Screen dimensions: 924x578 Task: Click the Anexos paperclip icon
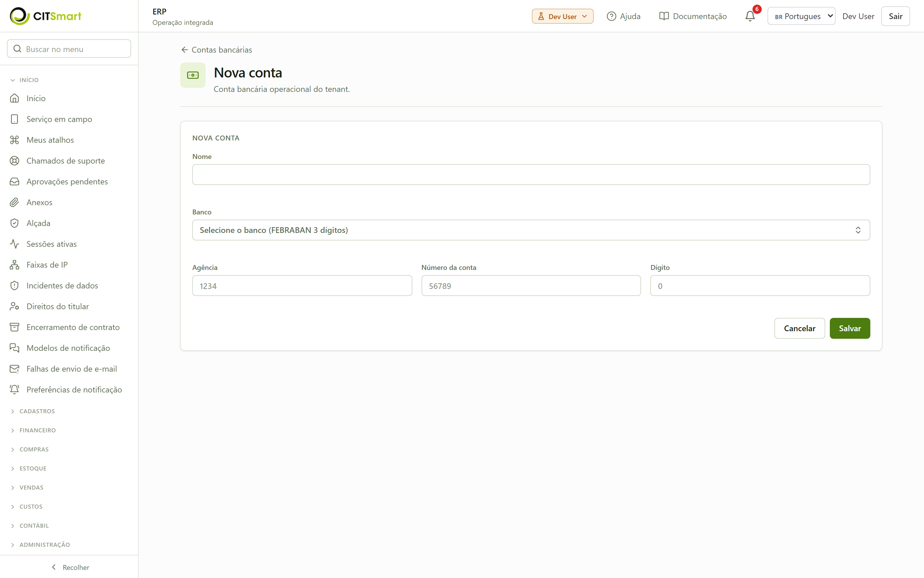coord(14,202)
